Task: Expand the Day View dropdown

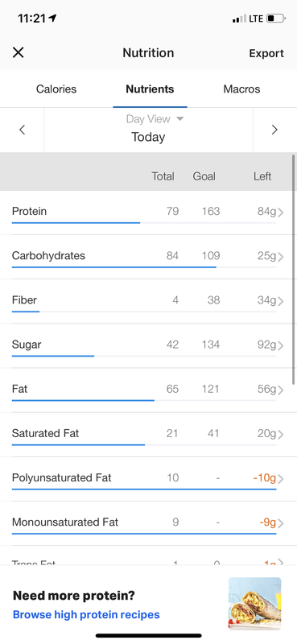Action: point(155,119)
